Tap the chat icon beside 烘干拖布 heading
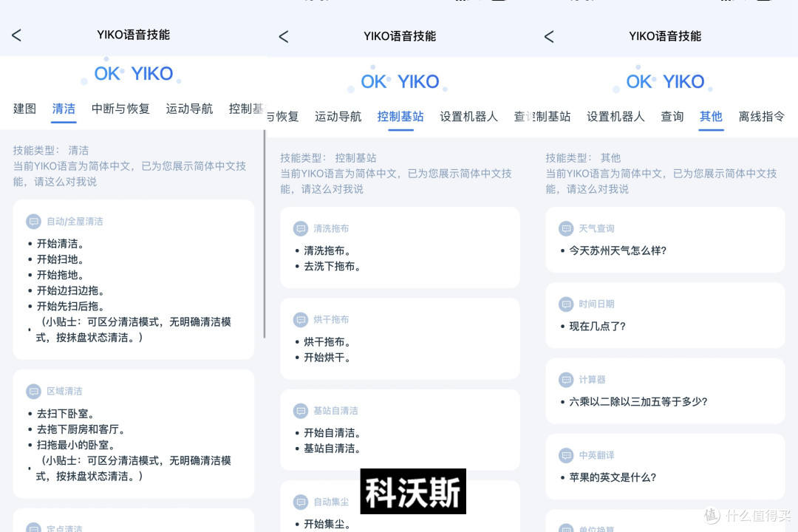This screenshot has height=532, width=798. click(x=301, y=320)
